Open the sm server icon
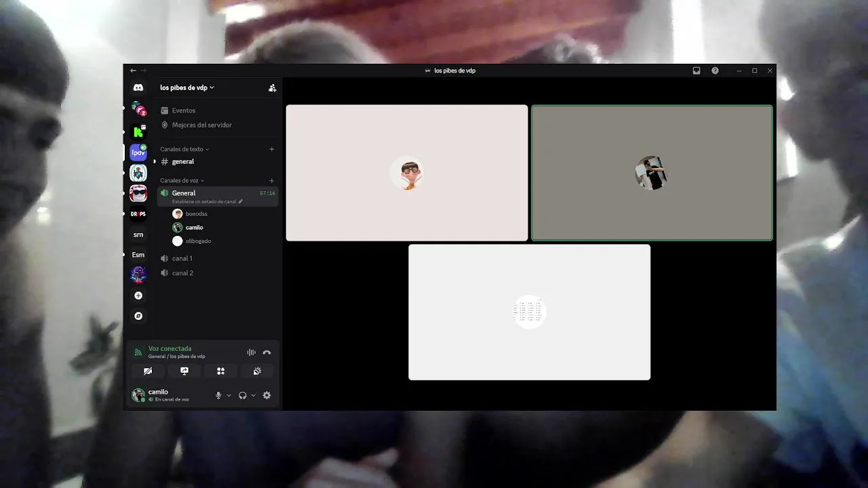The width and height of the screenshot is (868, 488). point(138,235)
